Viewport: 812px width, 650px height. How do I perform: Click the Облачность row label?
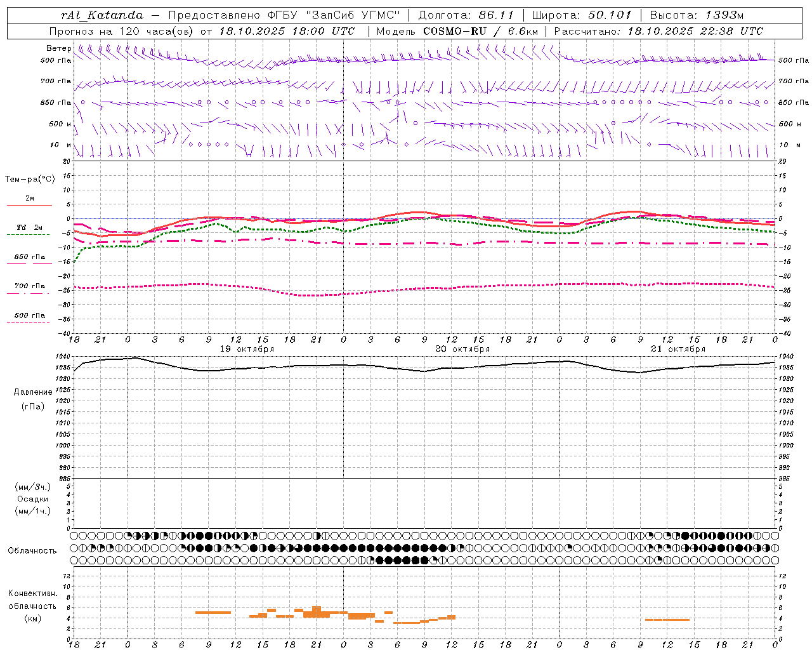(x=32, y=551)
